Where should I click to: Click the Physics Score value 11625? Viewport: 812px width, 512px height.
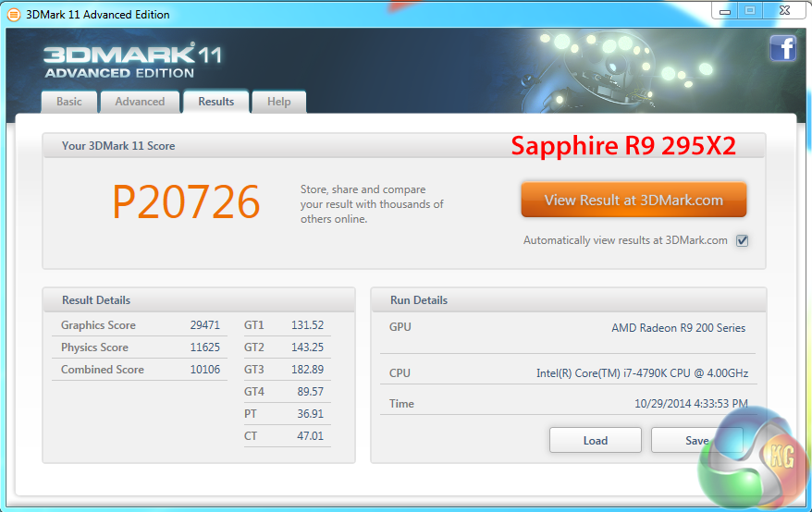pos(204,347)
